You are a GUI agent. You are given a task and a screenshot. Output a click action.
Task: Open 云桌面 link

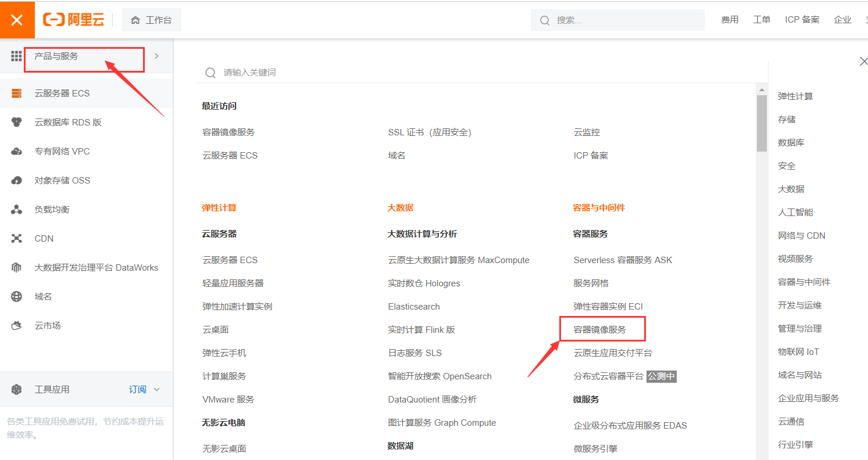pos(216,330)
